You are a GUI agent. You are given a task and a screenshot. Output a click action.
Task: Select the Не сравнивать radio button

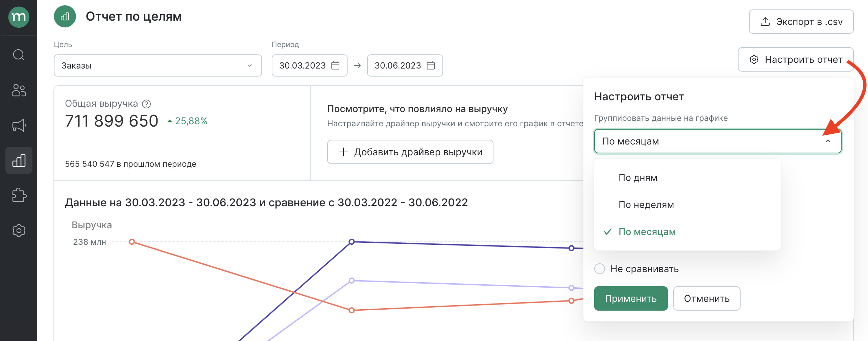coord(600,269)
